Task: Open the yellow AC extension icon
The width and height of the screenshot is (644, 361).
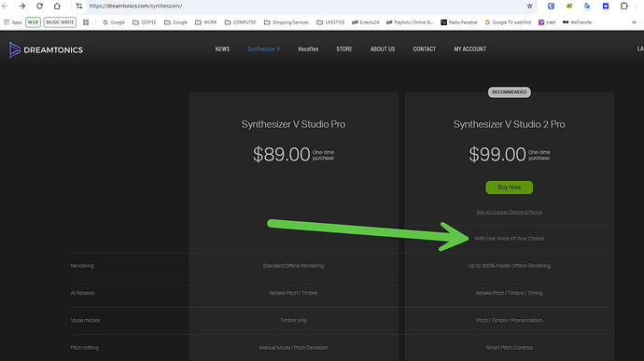Action: click(x=569, y=7)
